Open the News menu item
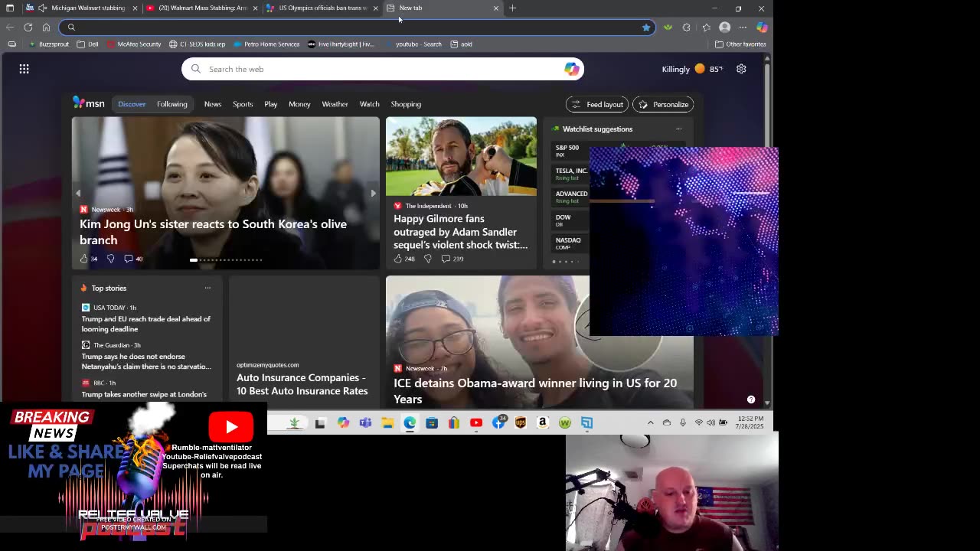Screen dimensions: 980x551 [213, 104]
